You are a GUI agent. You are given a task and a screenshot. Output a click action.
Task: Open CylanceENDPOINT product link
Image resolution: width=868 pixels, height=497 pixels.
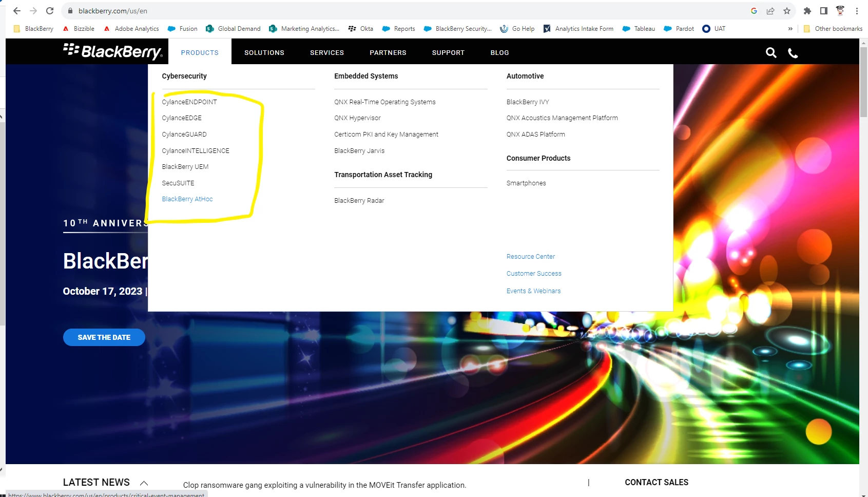click(x=189, y=102)
